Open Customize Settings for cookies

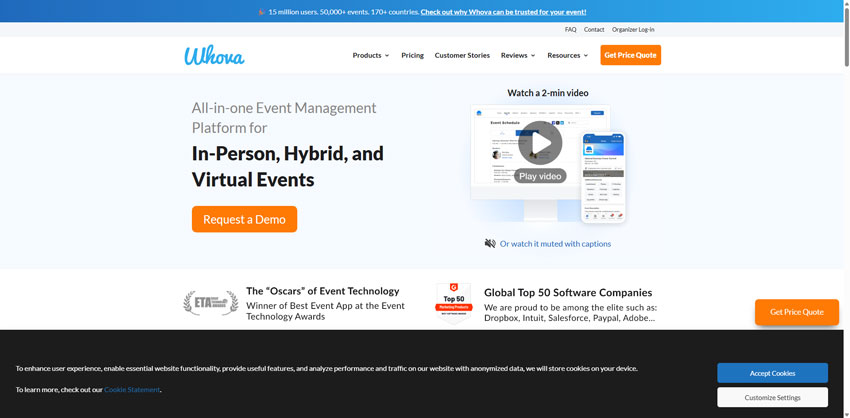pyautogui.click(x=772, y=397)
